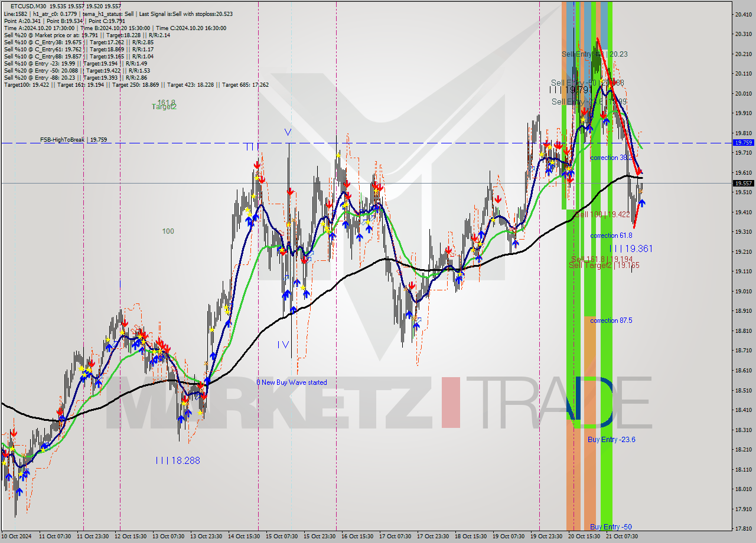
Task: Click the 'I I I 19.361' wave label
Action: [x=631, y=249]
